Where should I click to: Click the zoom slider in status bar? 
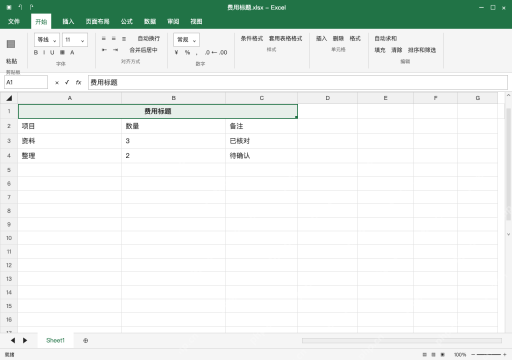click(x=489, y=354)
